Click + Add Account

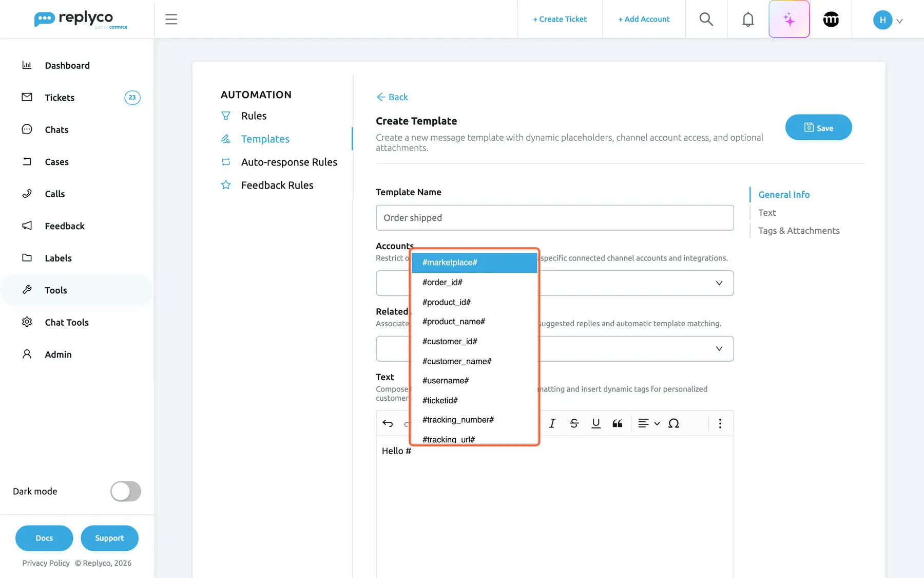pos(644,19)
